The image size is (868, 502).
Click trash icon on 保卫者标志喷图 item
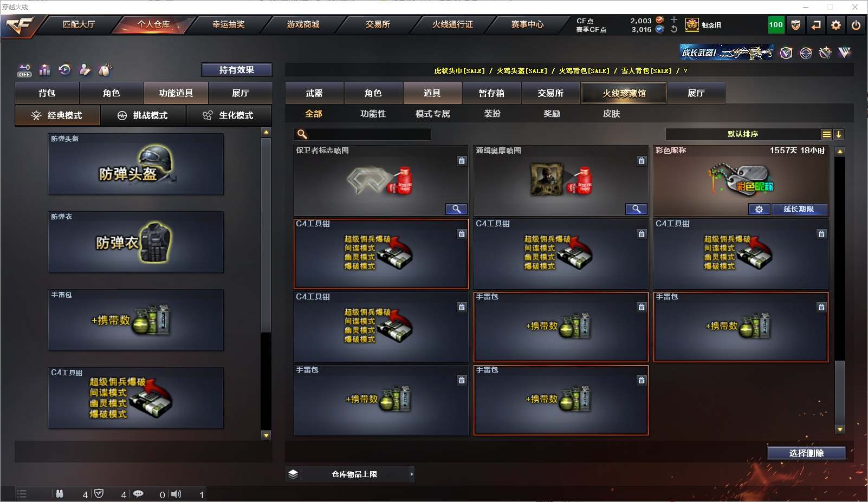(x=462, y=161)
